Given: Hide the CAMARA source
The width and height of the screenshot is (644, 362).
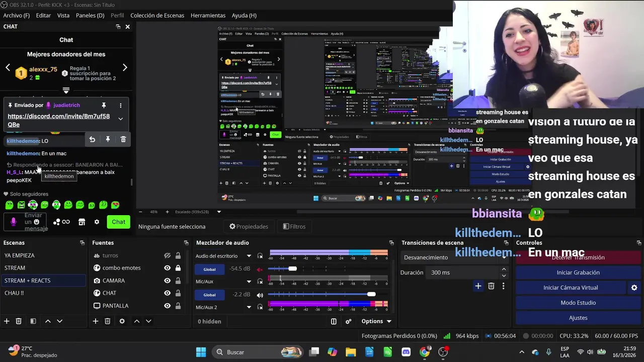Looking at the screenshot, I should 167,281.
